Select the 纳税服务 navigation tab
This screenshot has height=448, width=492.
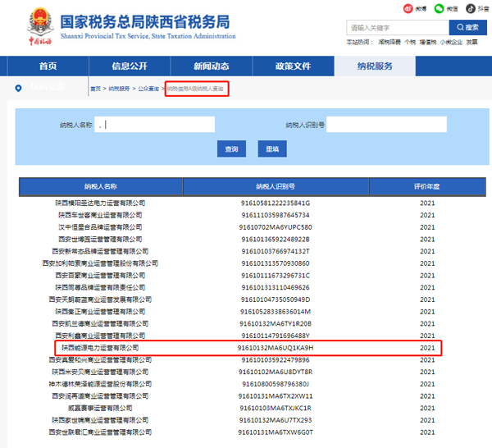coord(375,66)
